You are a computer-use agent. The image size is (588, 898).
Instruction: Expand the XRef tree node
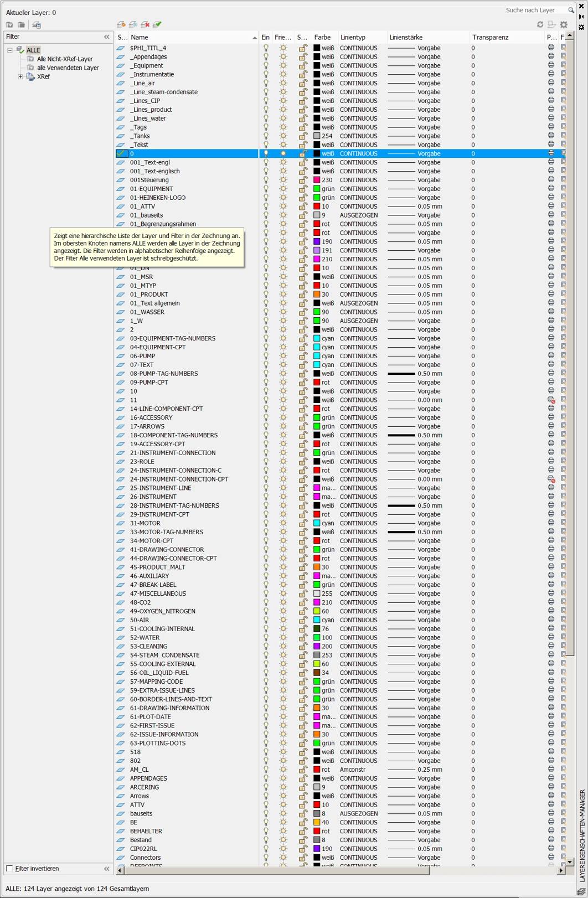pos(20,76)
